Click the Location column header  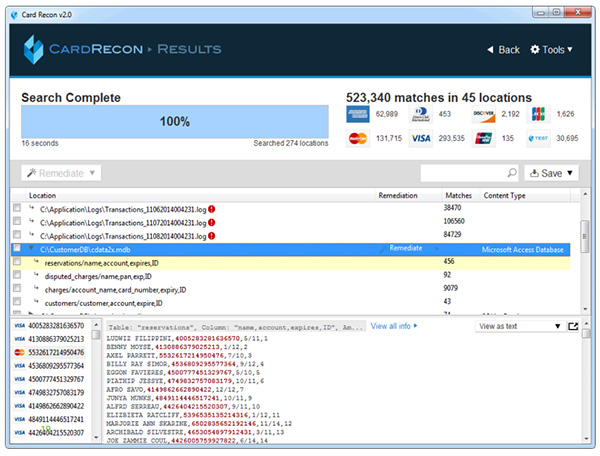click(x=42, y=195)
